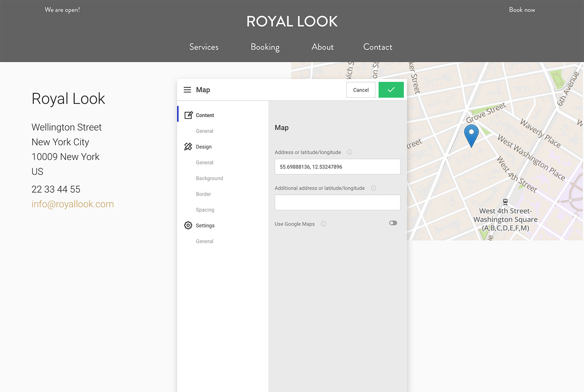Click the Settings gear icon
This screenshot has width=584, height=392.
tap(188, 226)
